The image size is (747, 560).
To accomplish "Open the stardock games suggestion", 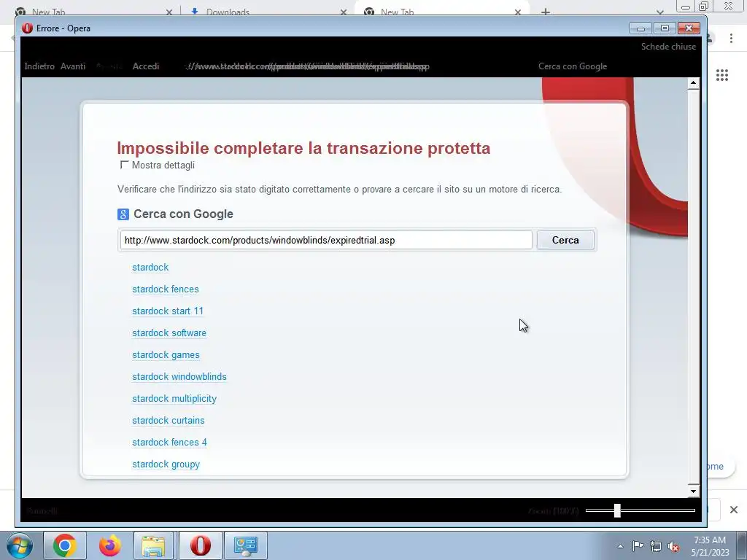I will point(166,355).
